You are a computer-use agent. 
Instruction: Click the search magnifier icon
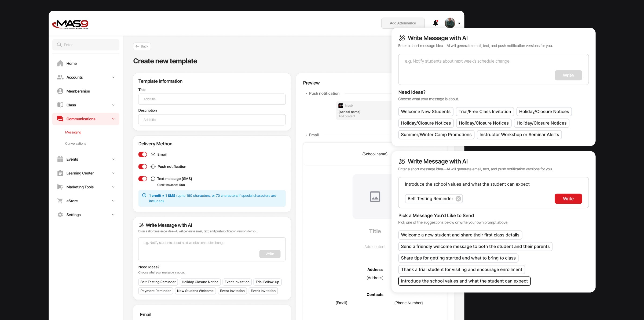(59, 45)
